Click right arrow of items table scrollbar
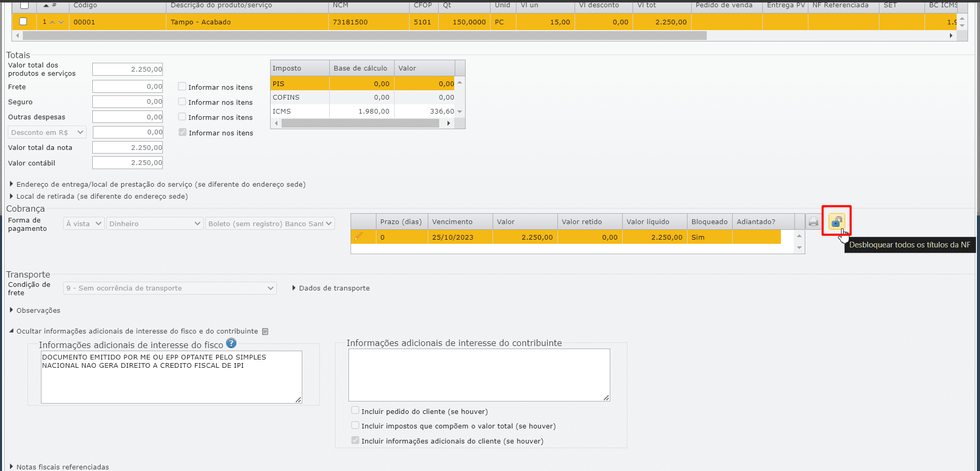This screenshot has width=980, height=471. tap(951, 36)
